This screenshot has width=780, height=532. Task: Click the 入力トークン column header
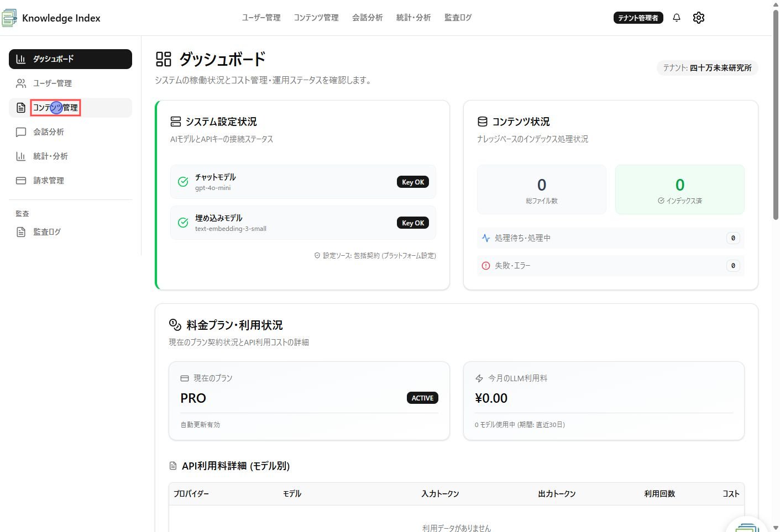coord(440,494)
